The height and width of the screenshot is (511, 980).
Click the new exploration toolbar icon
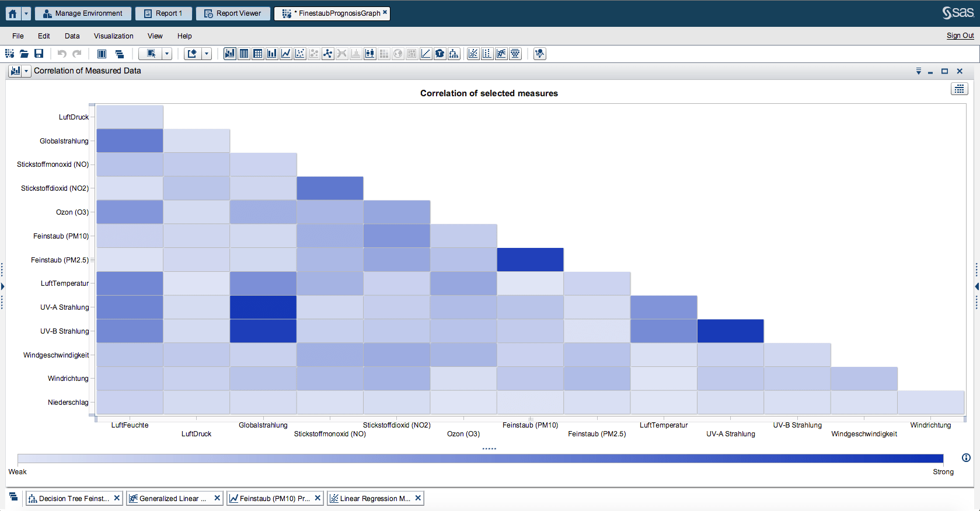(10, 54)
